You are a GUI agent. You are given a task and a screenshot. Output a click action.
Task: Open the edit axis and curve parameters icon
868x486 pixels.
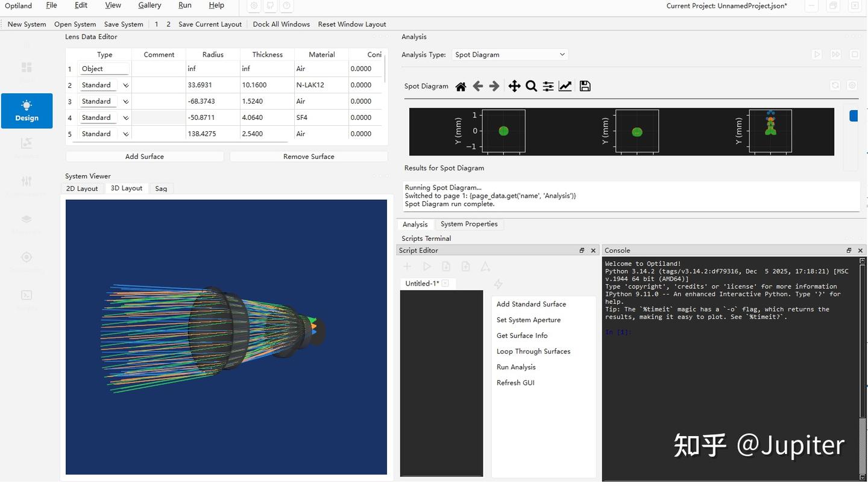click(565, 86)
